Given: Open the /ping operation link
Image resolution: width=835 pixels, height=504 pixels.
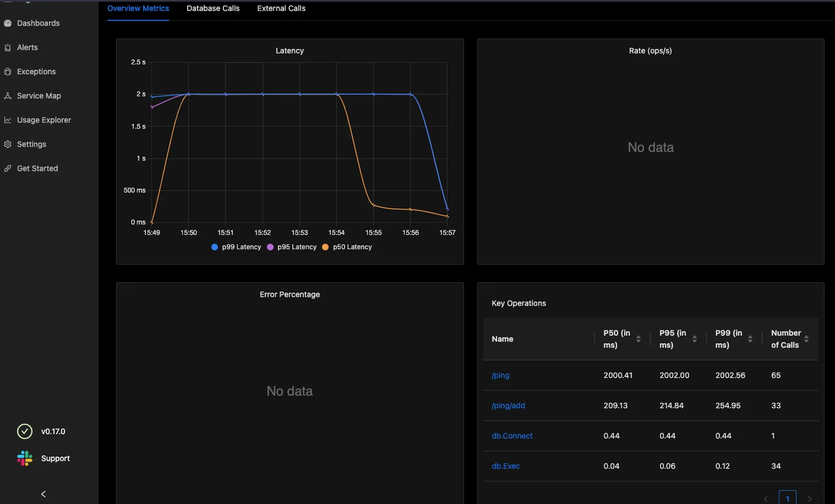Looking at the screenshot, I should [x=500, y=375].
